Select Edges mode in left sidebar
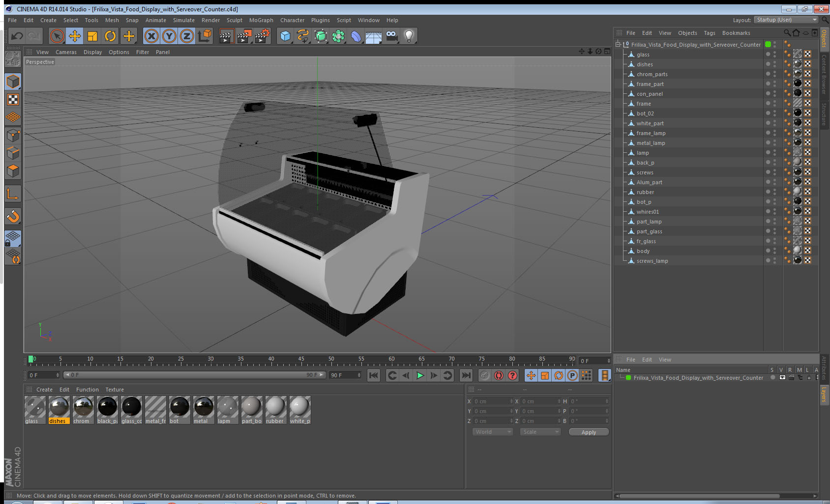The image size is (830, 504). pos(13,153)
